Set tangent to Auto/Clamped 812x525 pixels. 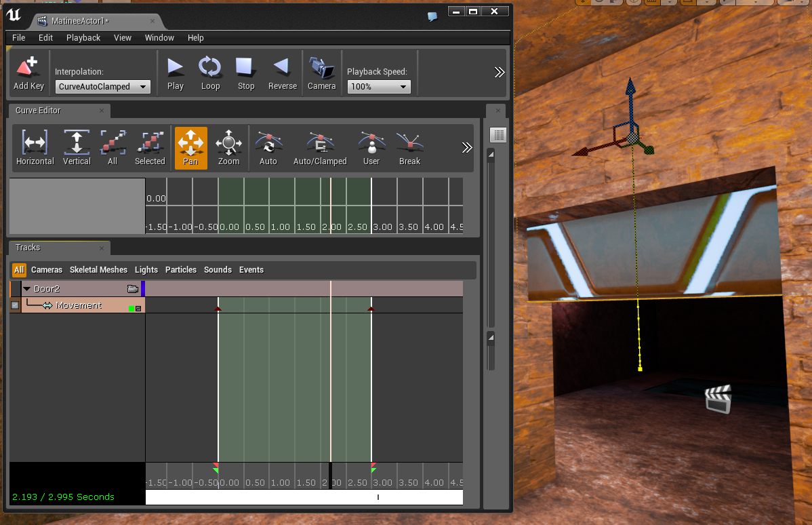coord(319,143)
